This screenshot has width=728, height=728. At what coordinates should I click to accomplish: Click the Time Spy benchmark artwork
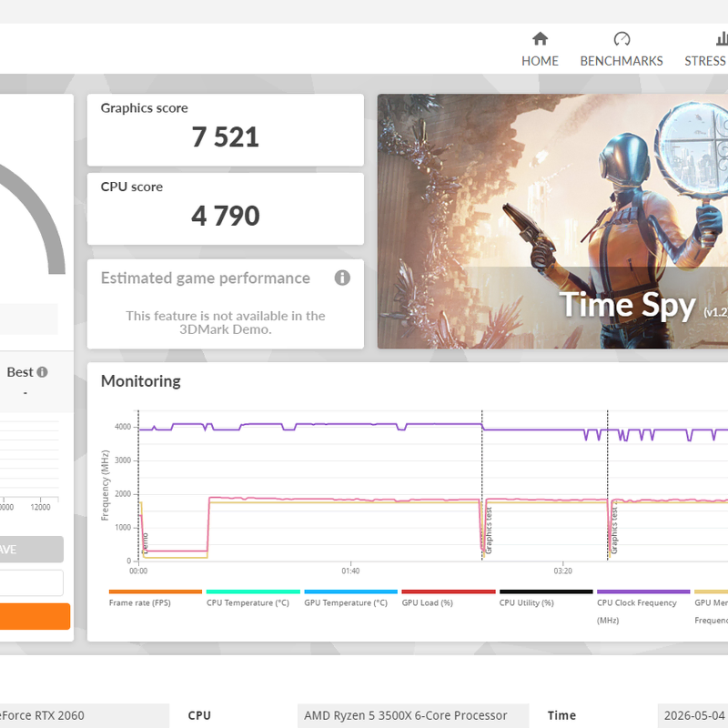pos(552,221)
